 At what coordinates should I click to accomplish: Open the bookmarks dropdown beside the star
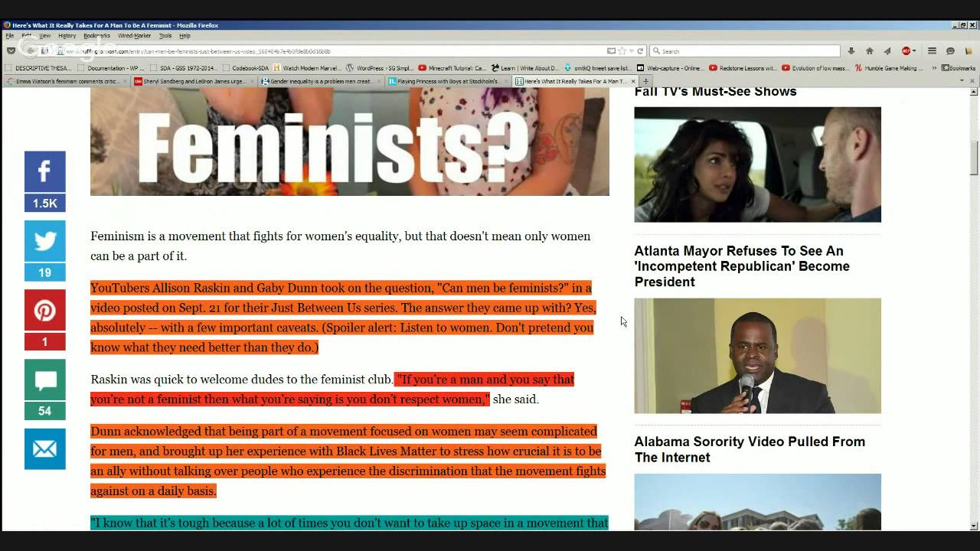pyautogui.click(x=630, y=51)
